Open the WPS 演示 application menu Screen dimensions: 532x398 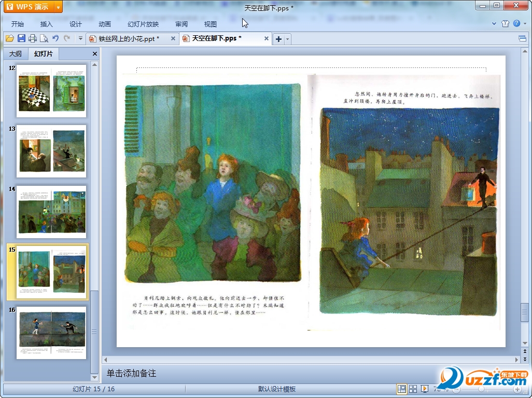click(x=29, y=7)
